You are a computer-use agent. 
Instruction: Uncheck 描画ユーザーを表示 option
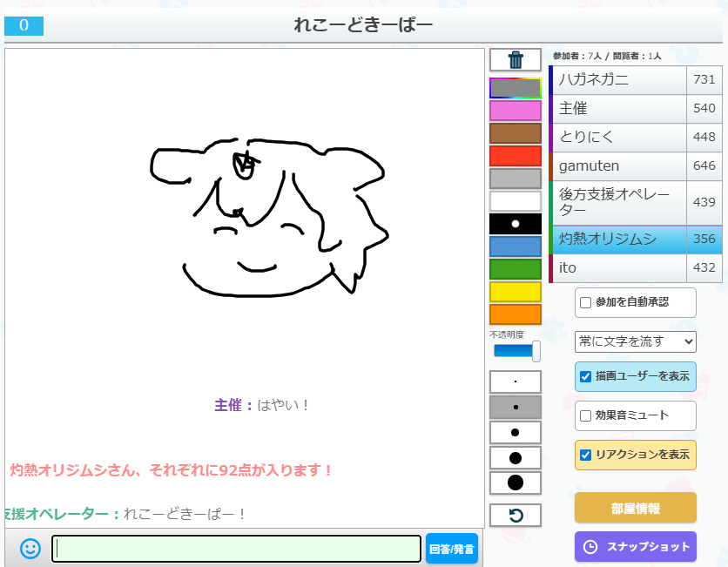point(586,377)
